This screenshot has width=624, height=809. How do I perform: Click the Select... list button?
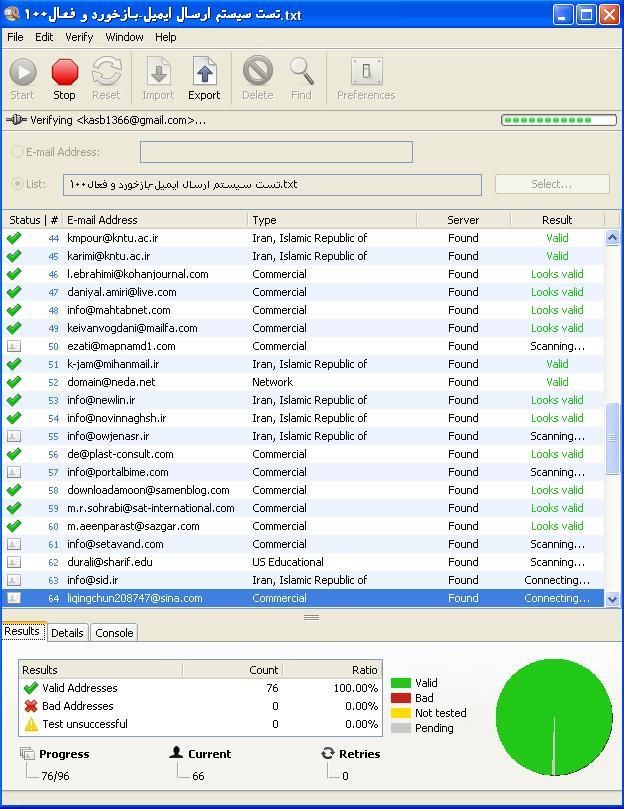[552, 184]
